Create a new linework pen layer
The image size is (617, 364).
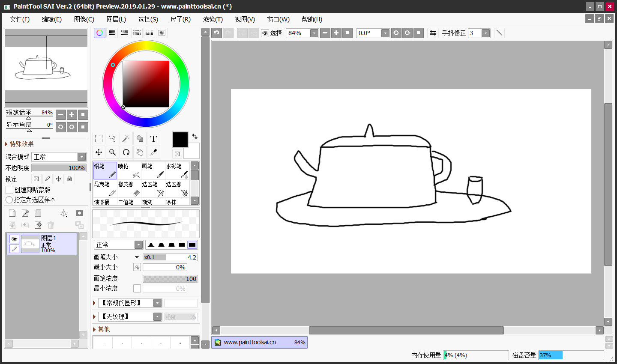25,213
